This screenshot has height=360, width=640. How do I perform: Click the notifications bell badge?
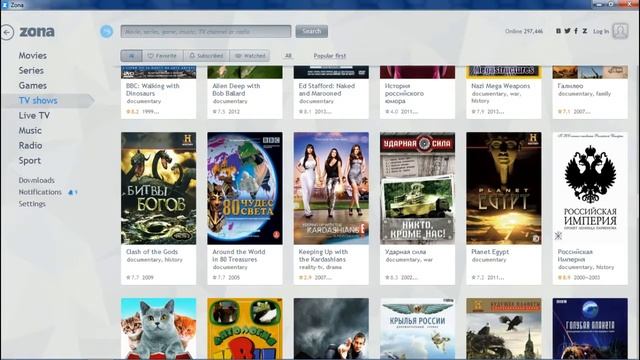tap(72, 192)
